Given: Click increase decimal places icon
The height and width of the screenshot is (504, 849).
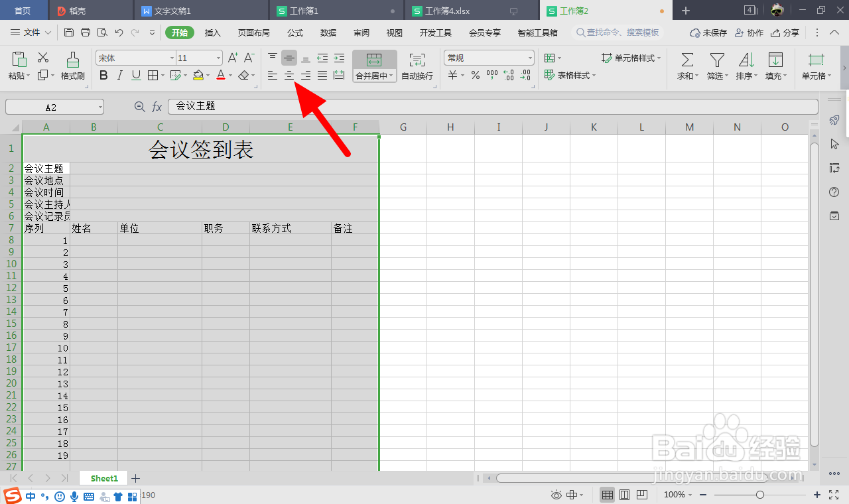Looking at the screenshot, I should click(x=509, y=76).
